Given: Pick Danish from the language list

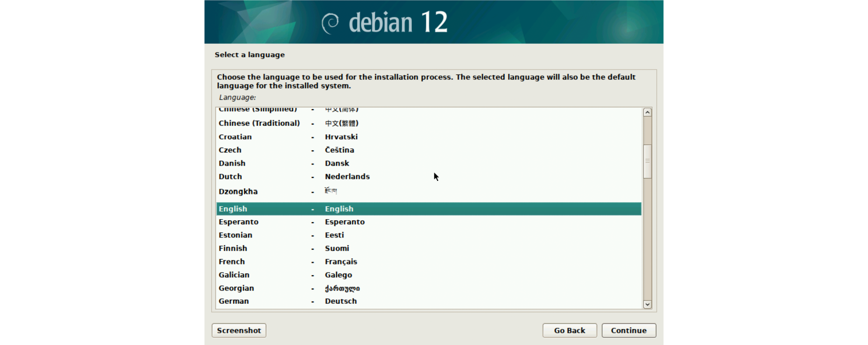Looking at the screenshot, I should (x=232, y=163).
